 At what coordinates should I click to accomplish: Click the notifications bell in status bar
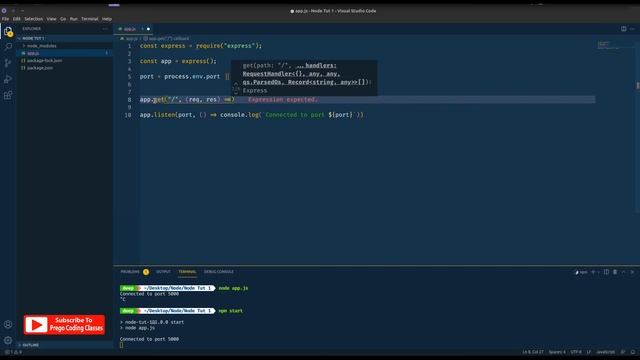point(633,352)
